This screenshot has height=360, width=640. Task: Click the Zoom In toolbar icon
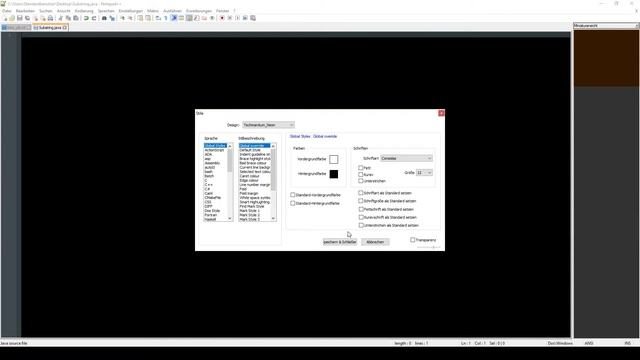pyautogui.click(x=122, y=18)
